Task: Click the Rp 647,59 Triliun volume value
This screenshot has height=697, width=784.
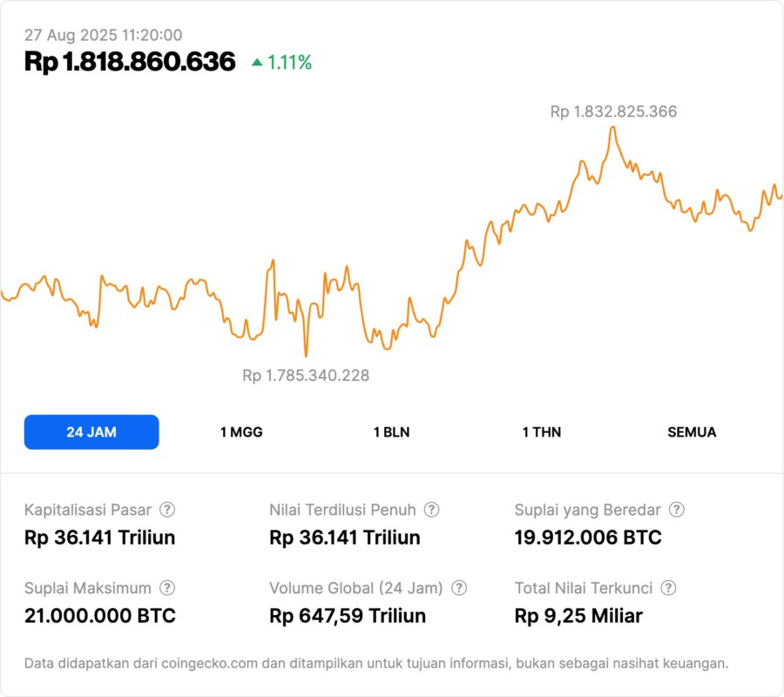Action: pyautogui.click(x=348, y=616)
